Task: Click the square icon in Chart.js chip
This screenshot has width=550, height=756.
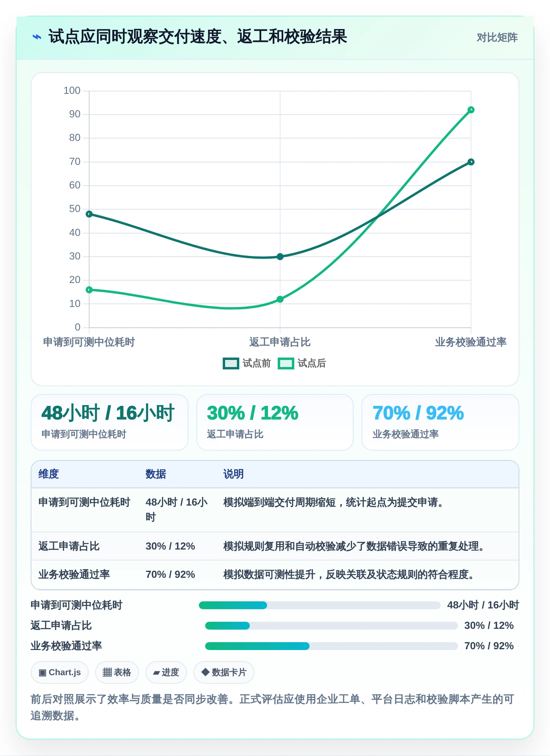Action: click(42, 673)
